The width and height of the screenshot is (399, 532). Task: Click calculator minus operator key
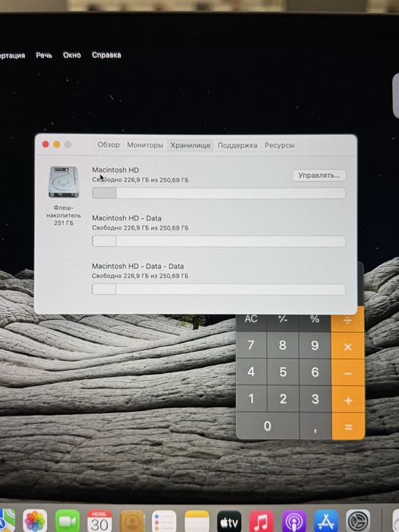pos(348,373)
